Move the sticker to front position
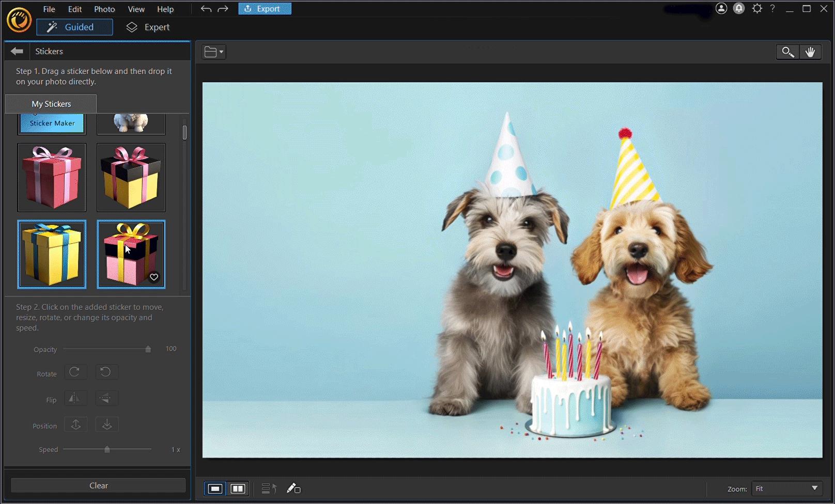The width and height of the screenshot is (835, 504). click(75, 424)
